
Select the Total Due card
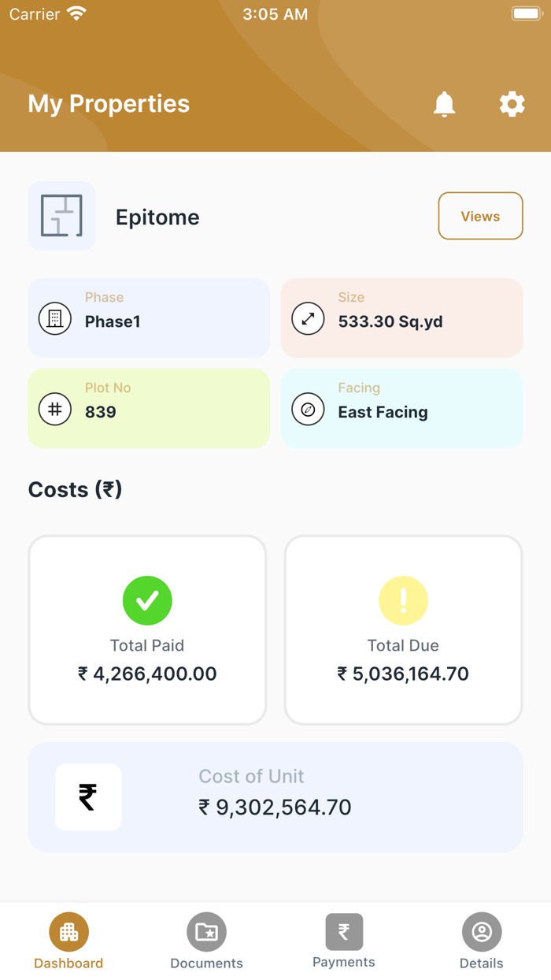coord(403,630)
